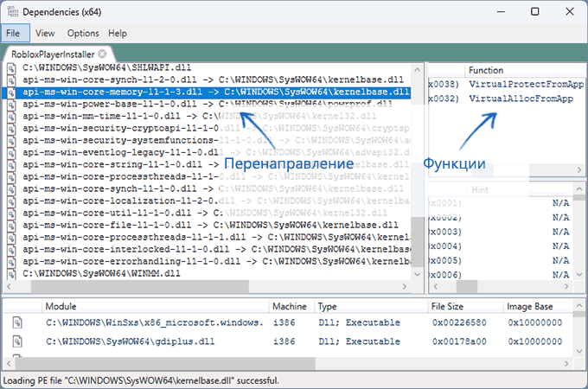Click module list vertical scrollbar down arrow
This screenshot has height=389, width=588.
pyautogui.click(x=579, y=351)
